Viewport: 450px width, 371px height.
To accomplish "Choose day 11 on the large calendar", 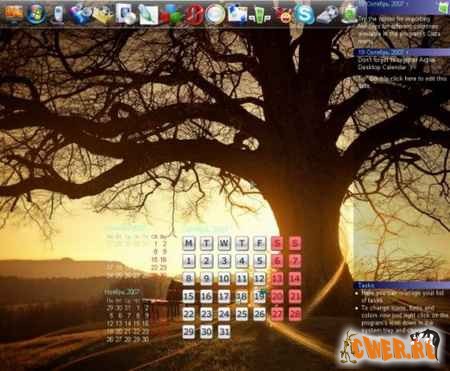I will tap(242, 278).
